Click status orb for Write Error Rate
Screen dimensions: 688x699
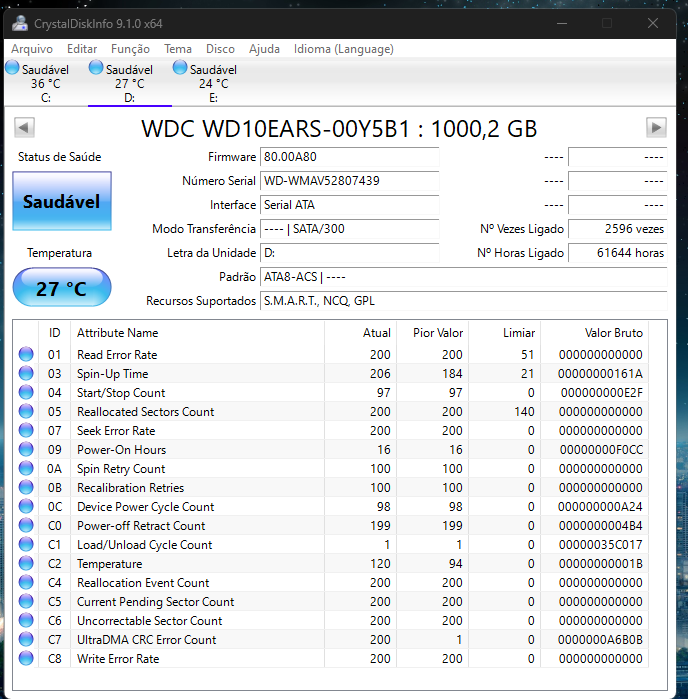(x=26, y=658)
